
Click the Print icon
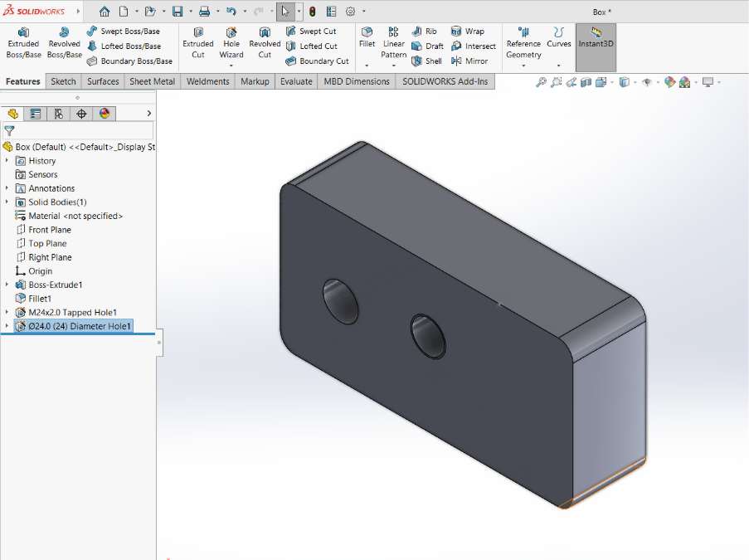click(x=204, y=12)
